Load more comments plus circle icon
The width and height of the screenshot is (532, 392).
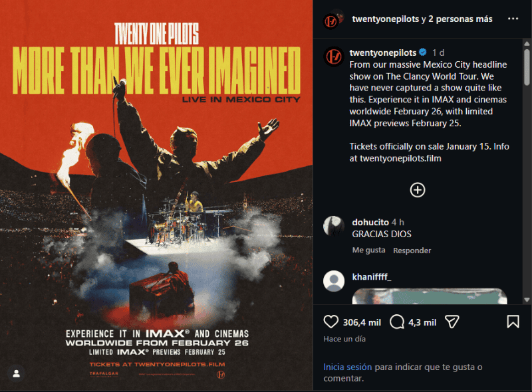pos(418,190)
